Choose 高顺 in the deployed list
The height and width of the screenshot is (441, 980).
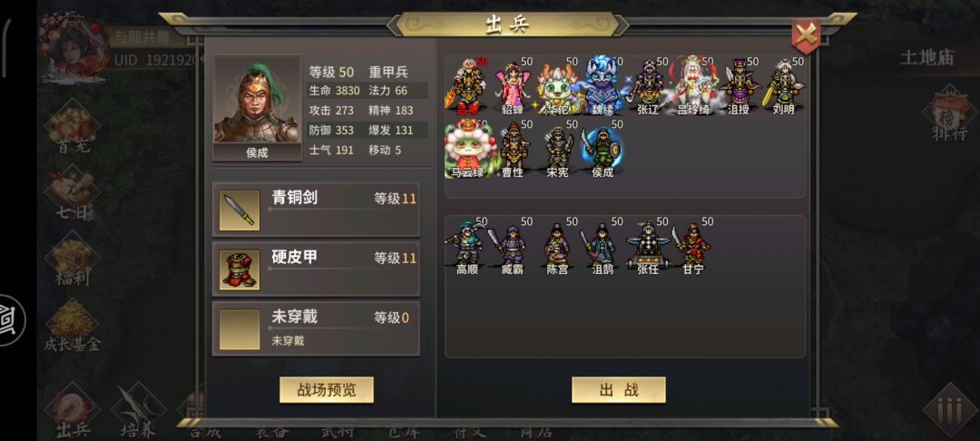pos(467,246)
